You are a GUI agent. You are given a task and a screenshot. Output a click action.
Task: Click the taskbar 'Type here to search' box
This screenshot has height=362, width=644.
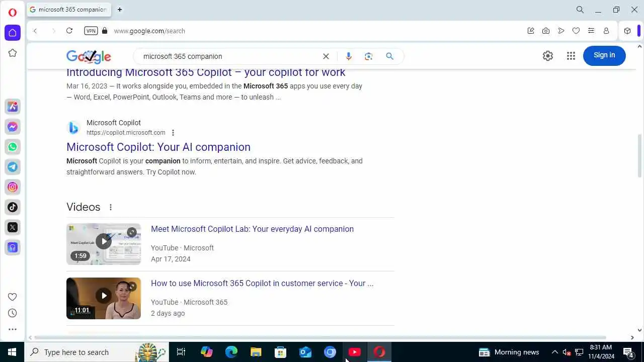pyautogui.click(x=96, y=352)
